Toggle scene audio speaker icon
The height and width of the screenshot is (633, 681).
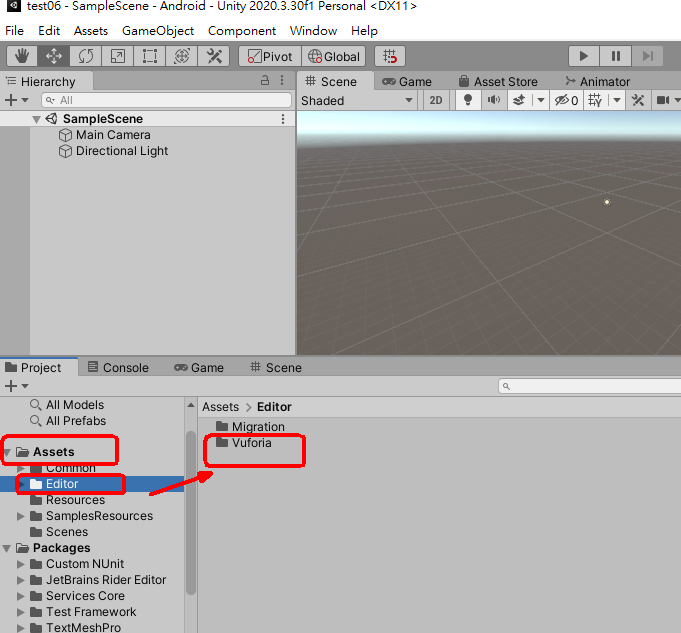tap(493, 101)
